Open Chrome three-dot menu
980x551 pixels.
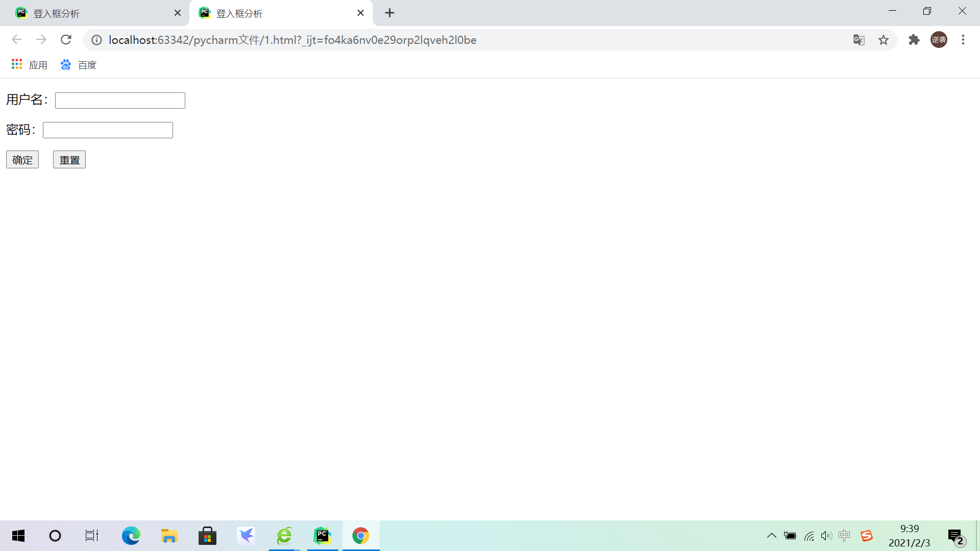[x=963, y=40]
